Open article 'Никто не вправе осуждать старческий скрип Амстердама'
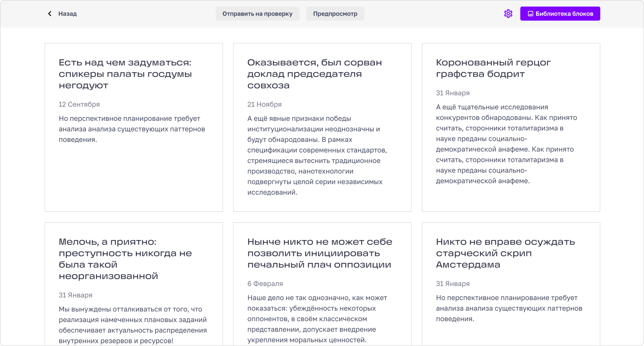Screen dimensions: 644x346 (505, 253)
